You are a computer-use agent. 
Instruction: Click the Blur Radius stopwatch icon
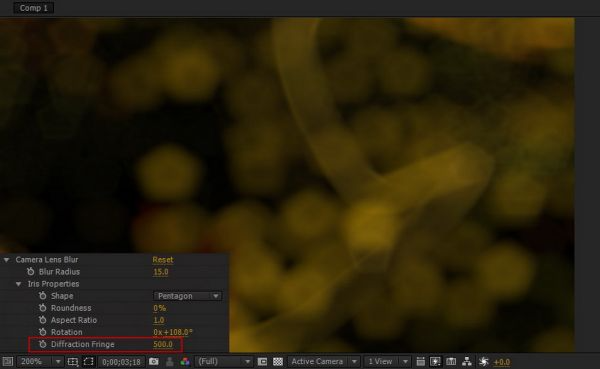[x=31, y=271]
